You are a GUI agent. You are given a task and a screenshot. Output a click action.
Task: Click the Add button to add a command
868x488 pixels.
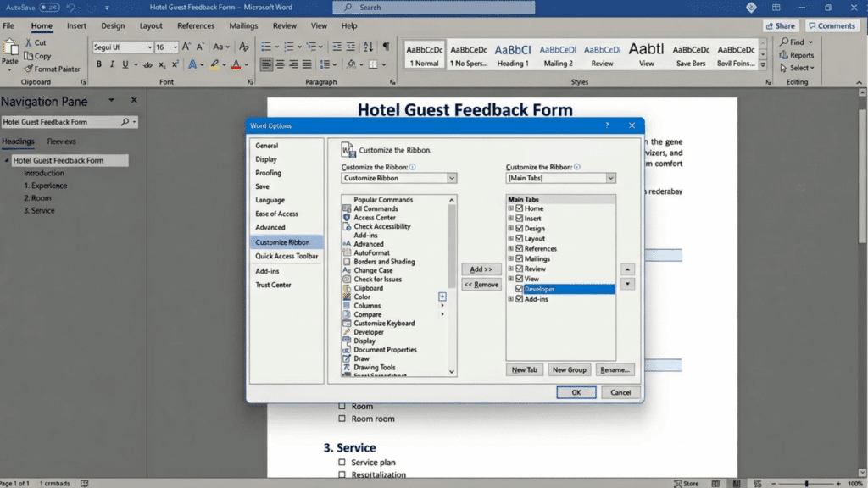click(481, 269)
